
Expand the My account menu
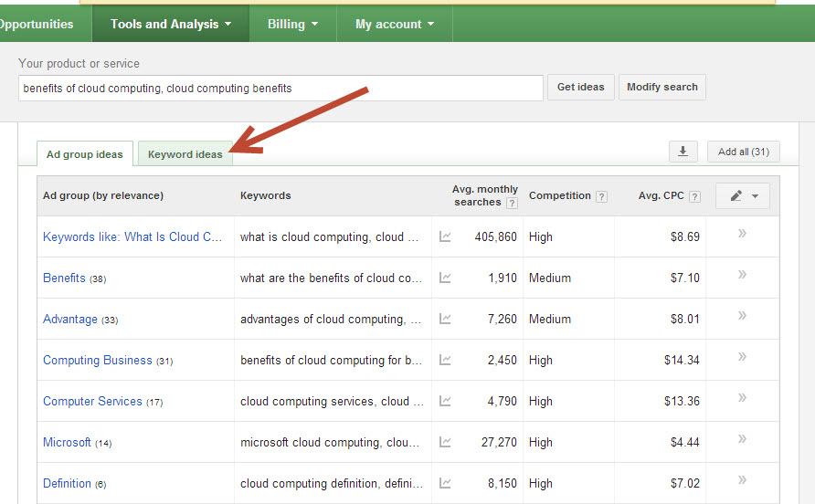pyautogui.click(x=395, y=24)
